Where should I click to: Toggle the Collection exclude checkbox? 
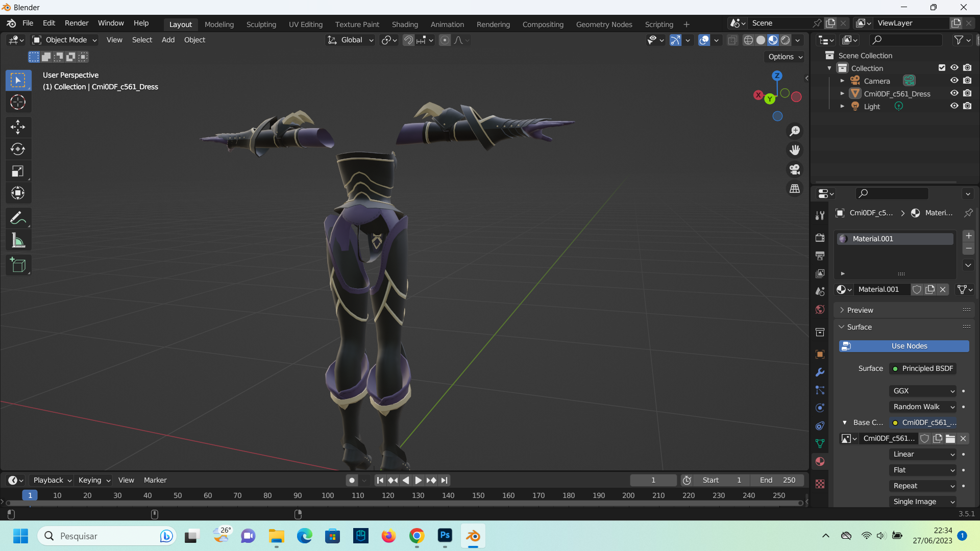(942, 68)
